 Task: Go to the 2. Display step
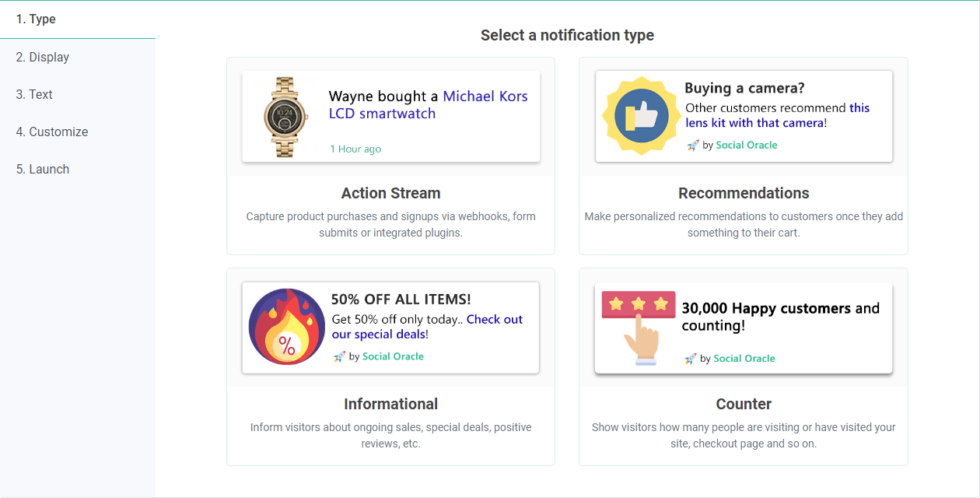(x=43, y=57)
